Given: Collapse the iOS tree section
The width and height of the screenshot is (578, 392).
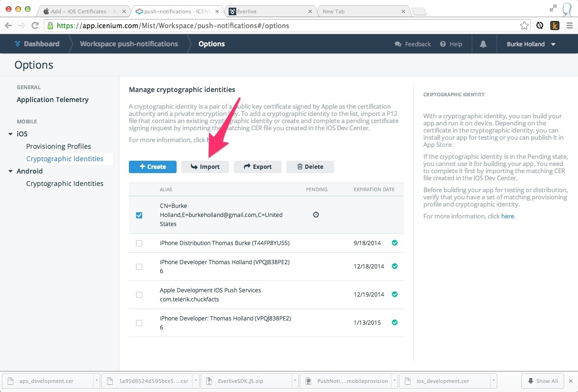Looking at the screenshot, I should click(11, 134).
